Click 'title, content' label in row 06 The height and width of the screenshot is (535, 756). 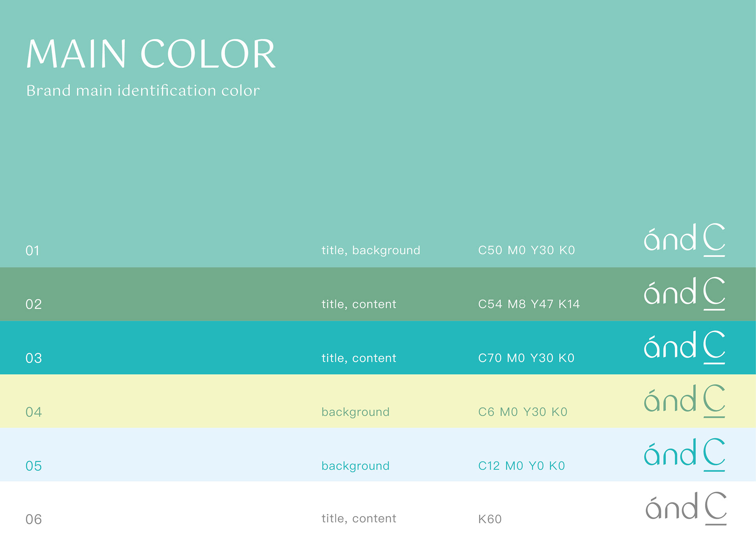click(359, 518)
